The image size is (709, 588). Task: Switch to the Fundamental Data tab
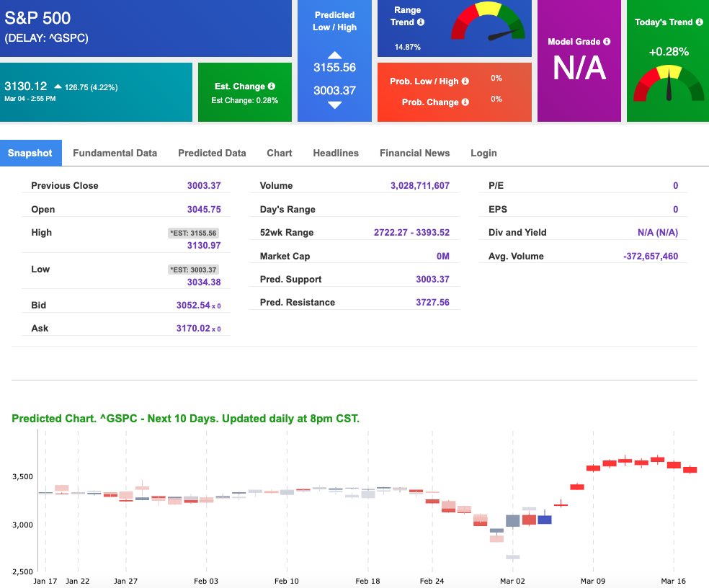tap(115, 153)
